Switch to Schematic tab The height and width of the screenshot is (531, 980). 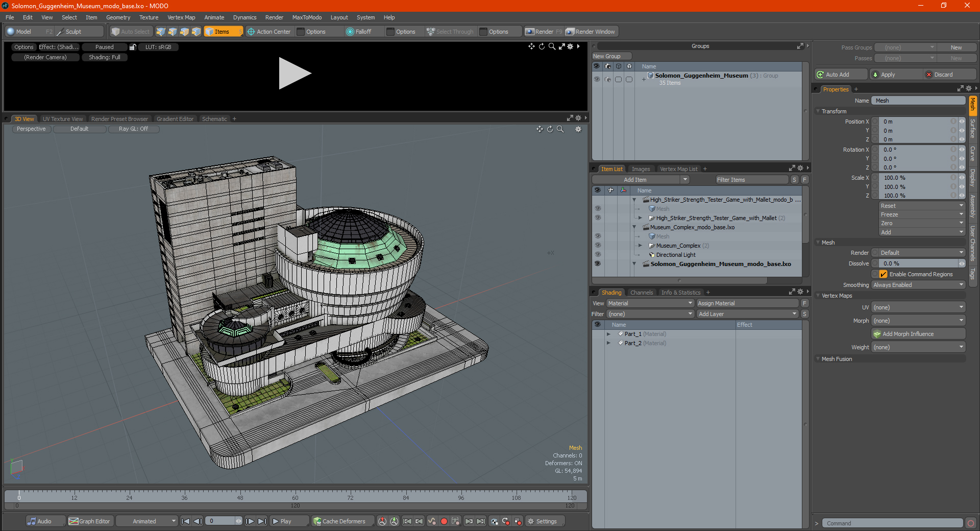coord(214,119)
